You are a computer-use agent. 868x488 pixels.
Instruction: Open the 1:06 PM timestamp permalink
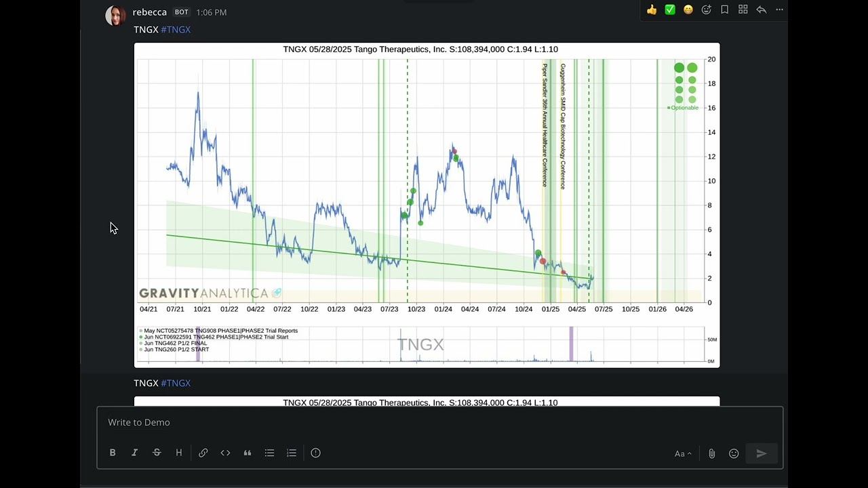point(212,12)
